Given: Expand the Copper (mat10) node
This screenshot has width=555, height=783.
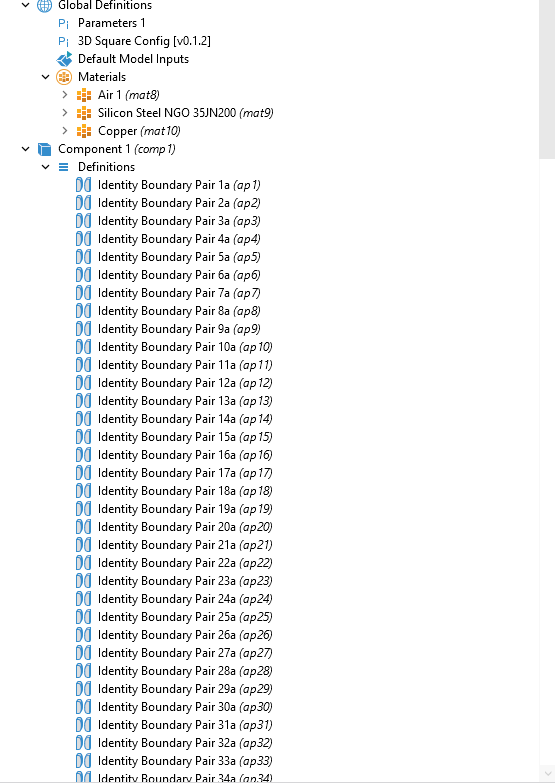Looking at the screenshot, I should 64,130.
